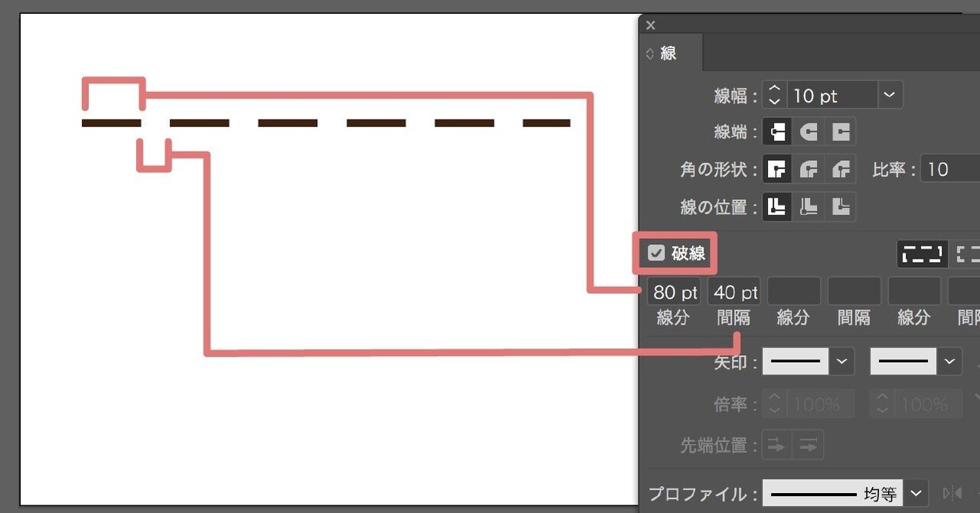Select the miter join corner shape
This screenshot has height=513, width=980.
coord(776,169)
